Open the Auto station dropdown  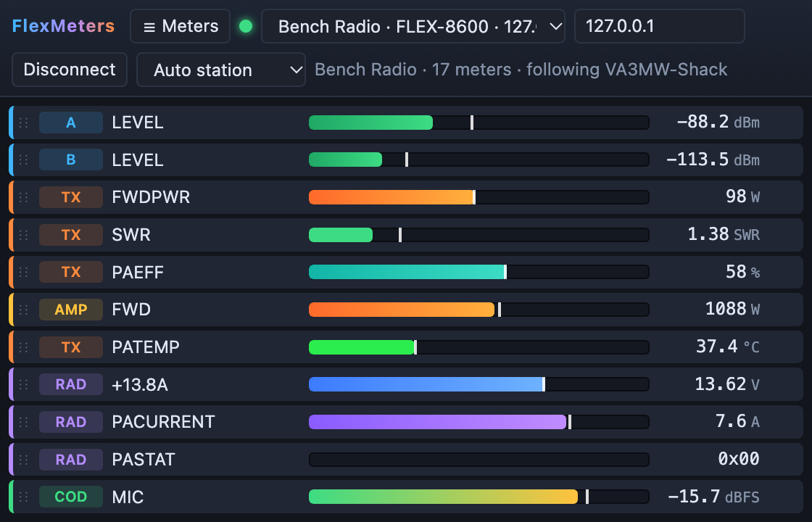221,70
